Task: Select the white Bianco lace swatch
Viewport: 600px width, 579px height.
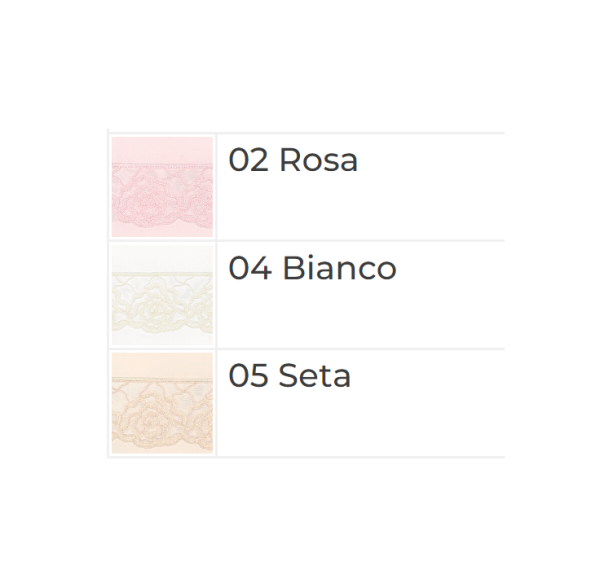Action: (162, 295)
